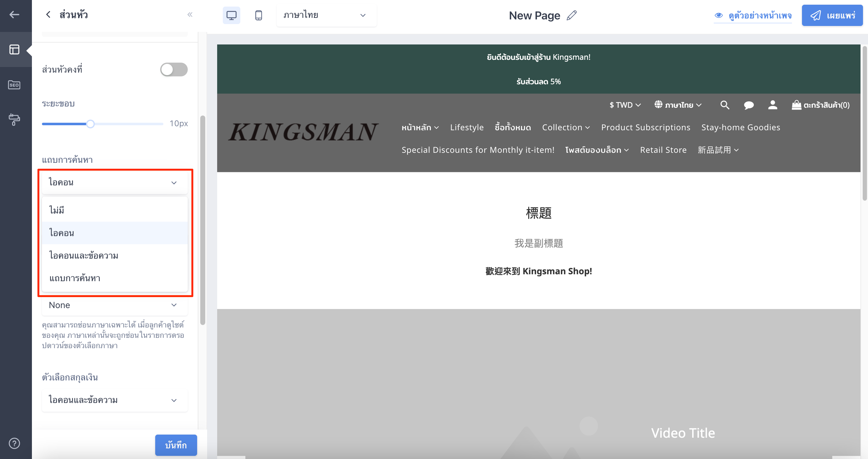Click the New Page title text

[x=534, y=16]
